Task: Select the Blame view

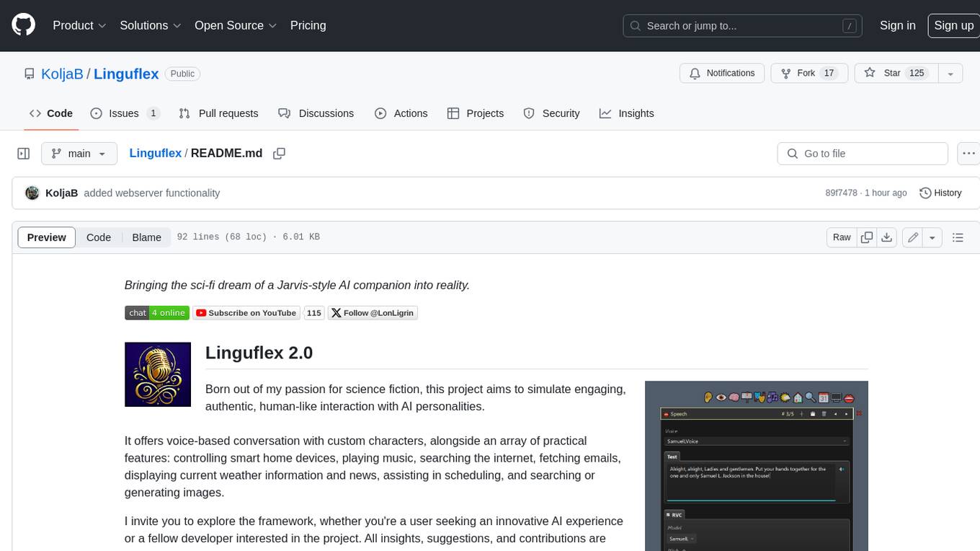Action: (x=146, y=237)
